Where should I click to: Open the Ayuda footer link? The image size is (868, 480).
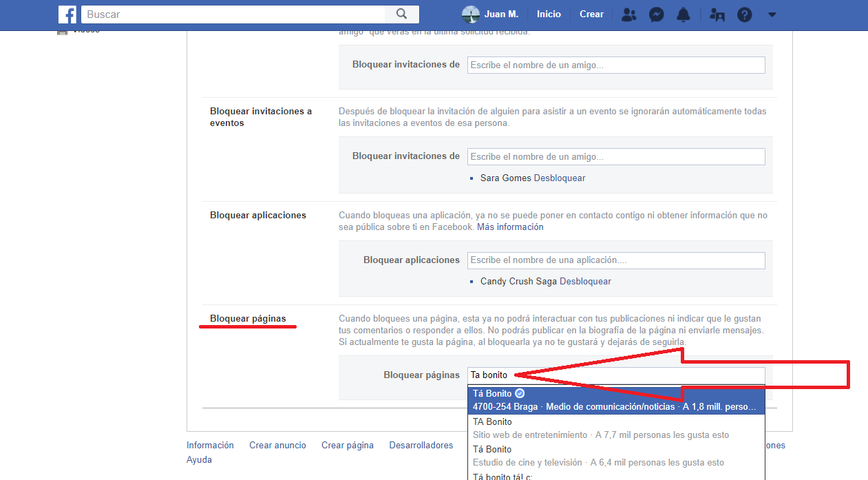click(x=199, y=459)
